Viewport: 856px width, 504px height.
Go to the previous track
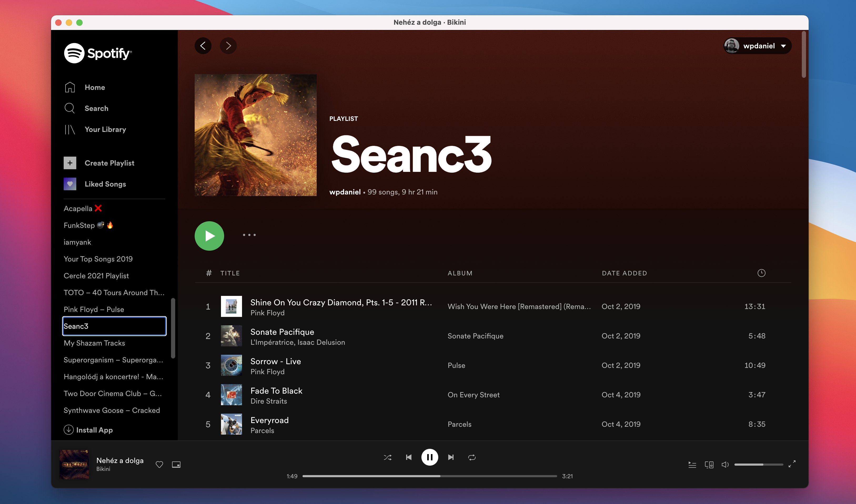[409, 457]
